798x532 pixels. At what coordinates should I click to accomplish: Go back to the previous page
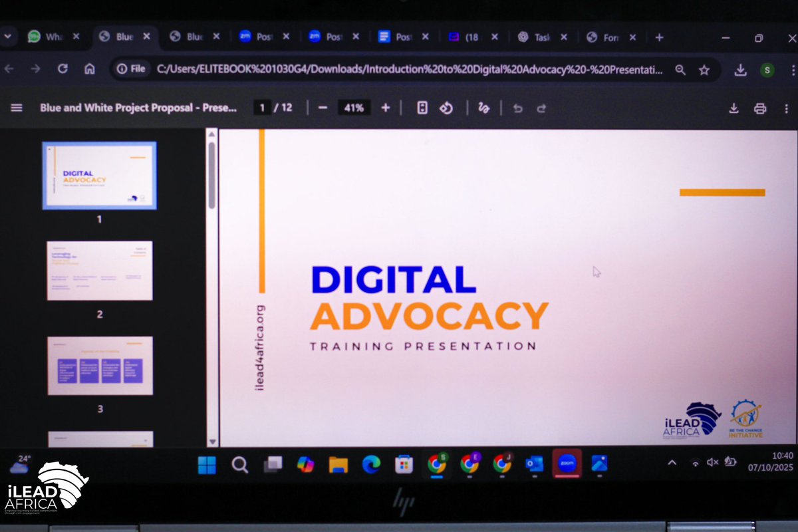(9, 68)
